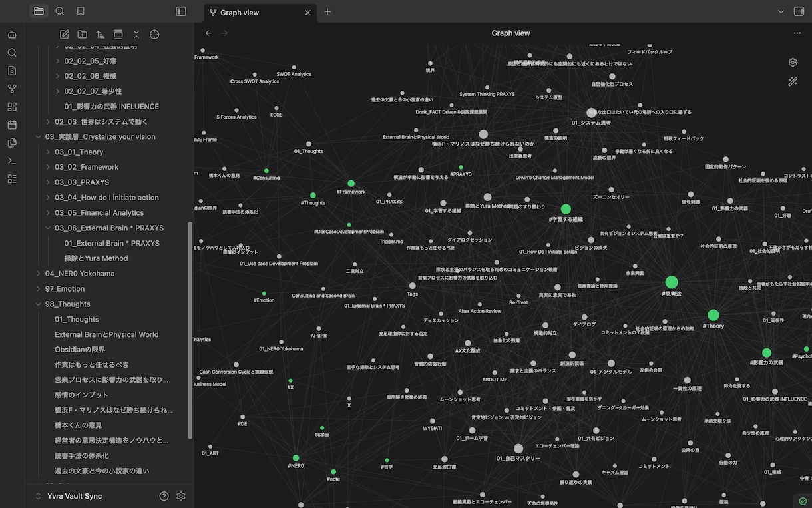The height and width of the screenshot is (508, 812).
Task: Click the file explorer vertical scrollbar
Action: (190, 330)
